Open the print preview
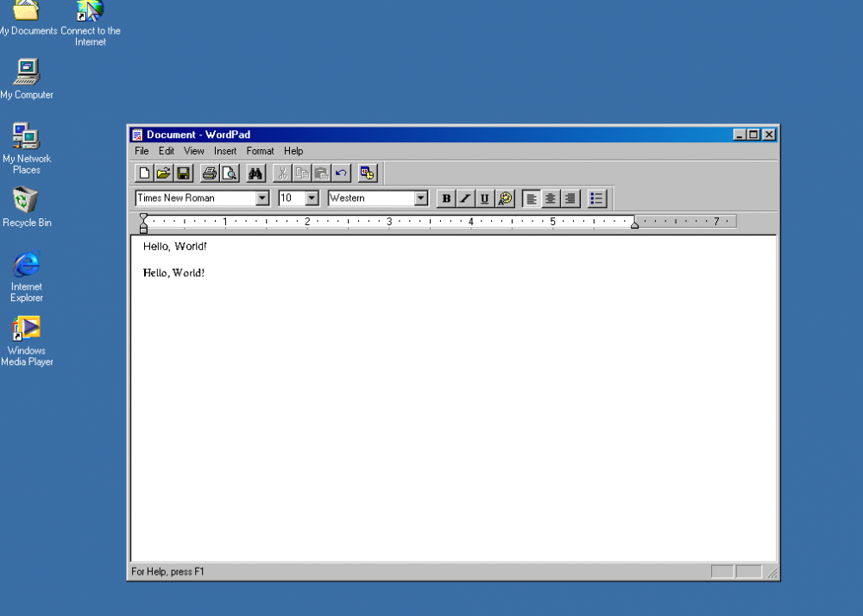The image size is (863, 616). tap(229, 173)
